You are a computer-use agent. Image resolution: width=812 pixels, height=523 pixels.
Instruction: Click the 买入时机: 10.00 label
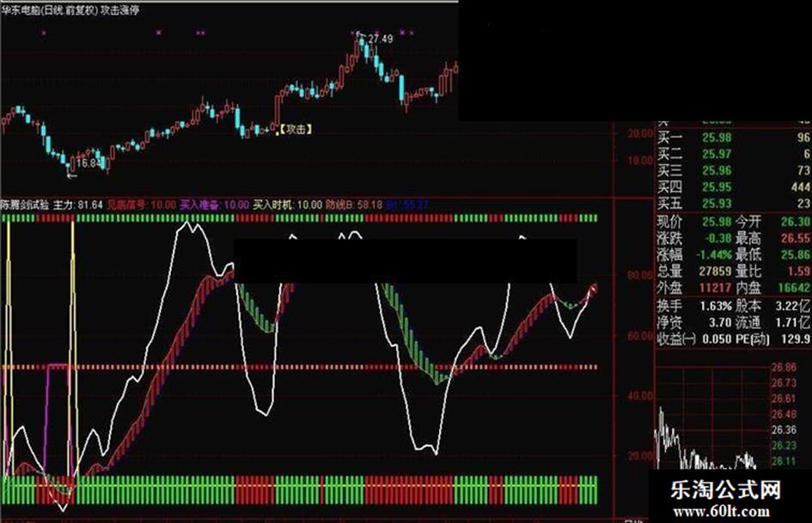(x=287, y=205)
